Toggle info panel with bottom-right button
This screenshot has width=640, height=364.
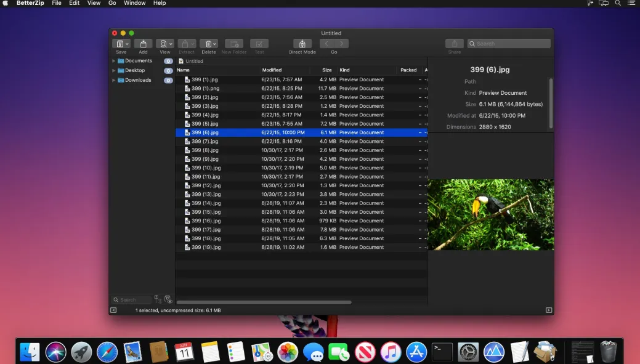[x=549, y=310]
